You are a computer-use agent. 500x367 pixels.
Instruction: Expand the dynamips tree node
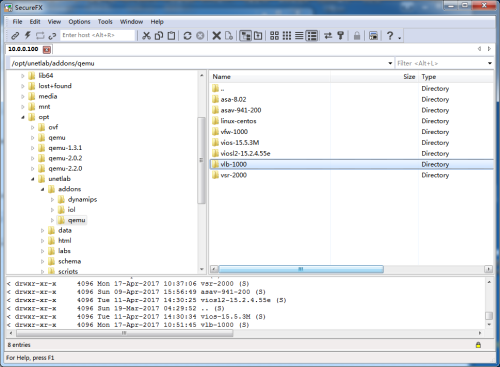[x=52, y=200]
